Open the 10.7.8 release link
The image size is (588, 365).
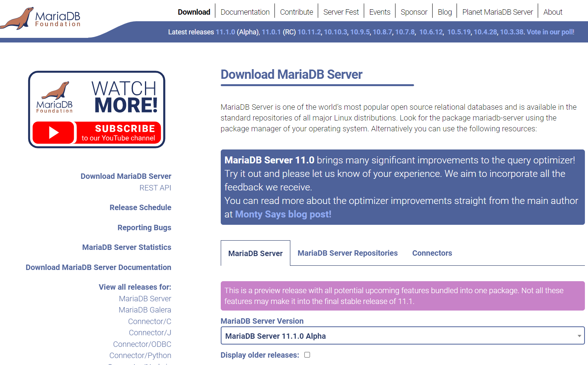coord(405,32)
